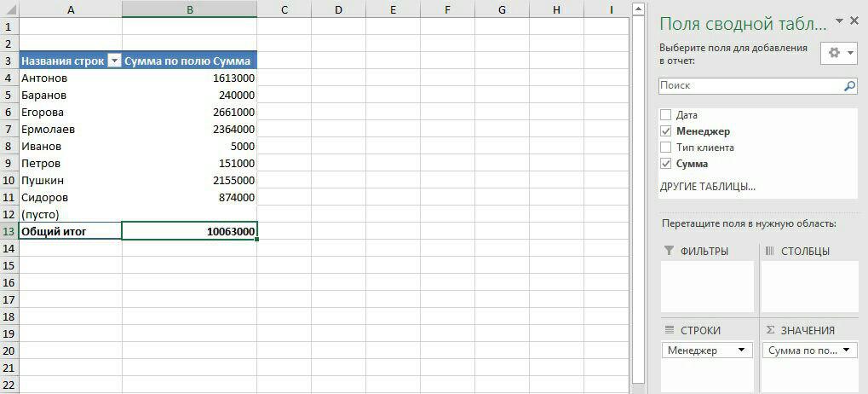
Task: Expand the Менеджер field dropdown in rows area
Action: click(743, 351)
